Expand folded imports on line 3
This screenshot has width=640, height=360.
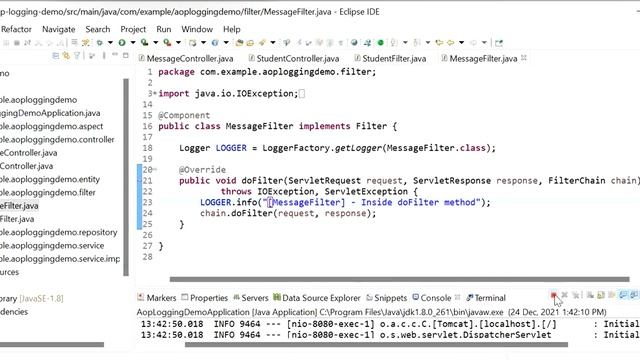coord(154,93)
